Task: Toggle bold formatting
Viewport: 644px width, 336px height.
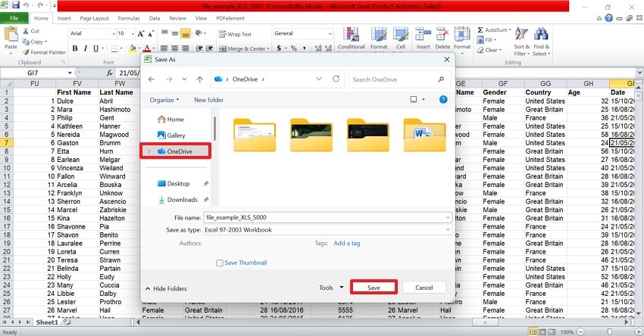Action: point(75,48)
